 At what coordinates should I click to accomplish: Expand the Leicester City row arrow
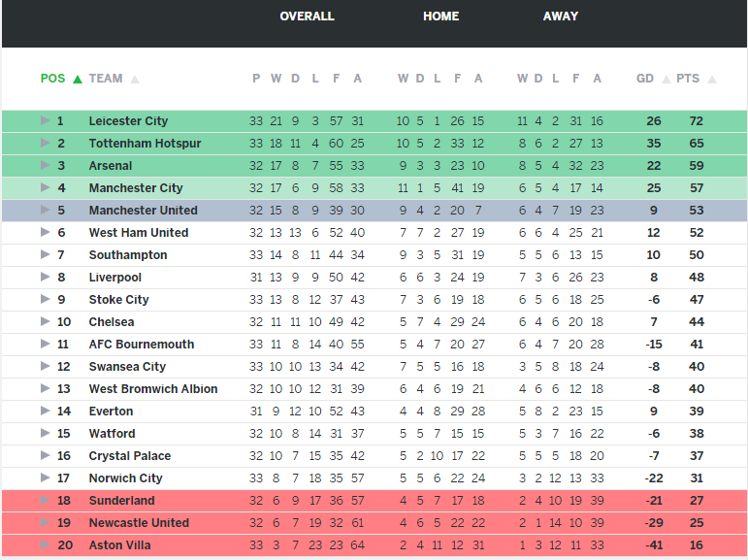click(x=45, y=121)
